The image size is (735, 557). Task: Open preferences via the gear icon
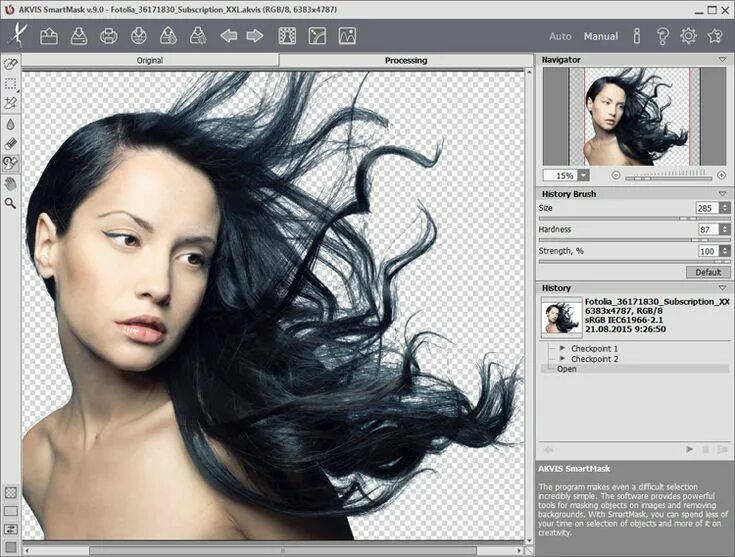pos(689,36)
